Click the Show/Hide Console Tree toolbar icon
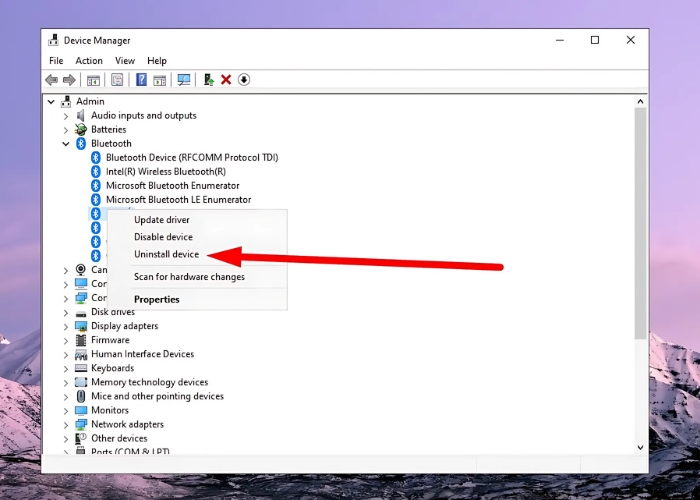The image size is (700, 500). [x=94, y=80]
